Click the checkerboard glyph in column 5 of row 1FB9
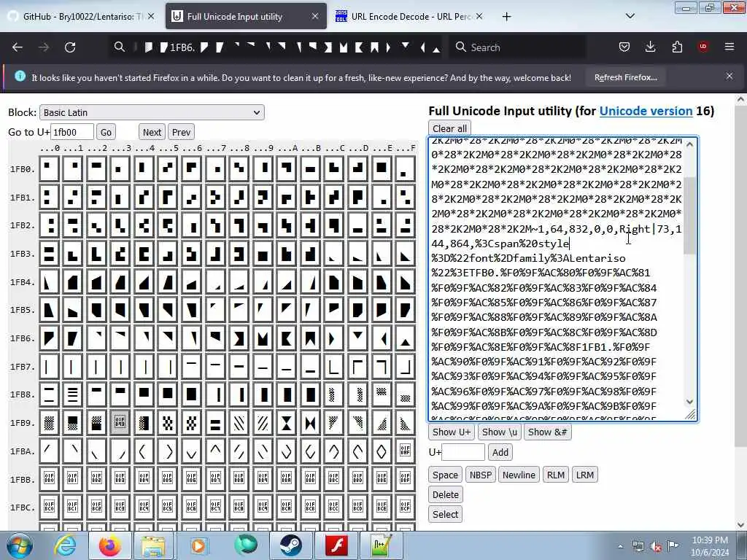 [168, 423]
